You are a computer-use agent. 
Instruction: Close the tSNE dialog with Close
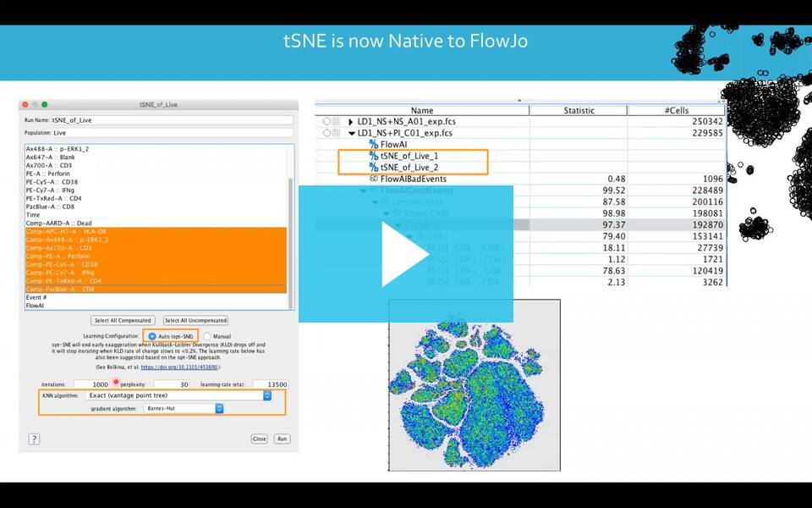click(259, 439)
